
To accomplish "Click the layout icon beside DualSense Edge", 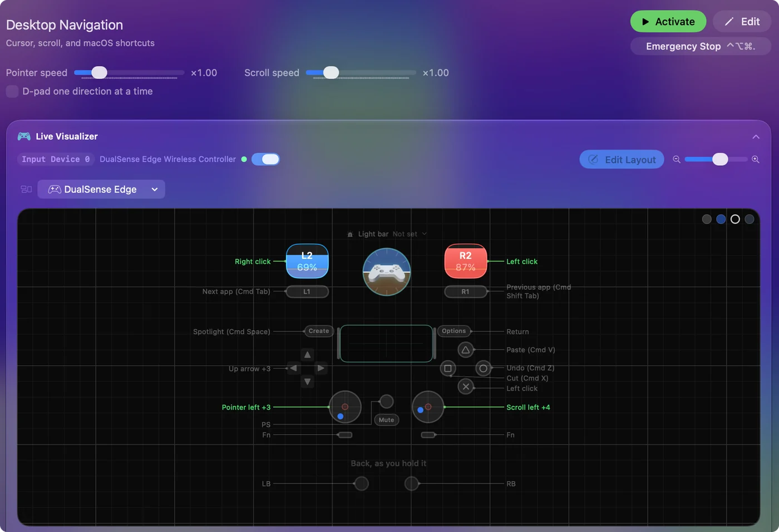I will coord(26,189).
